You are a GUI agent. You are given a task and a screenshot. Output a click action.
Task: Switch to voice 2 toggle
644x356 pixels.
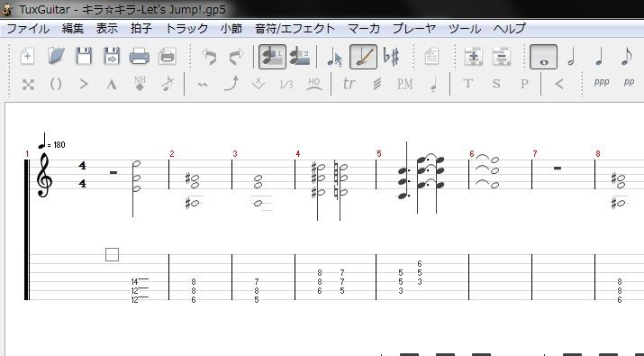pos(299,56)
